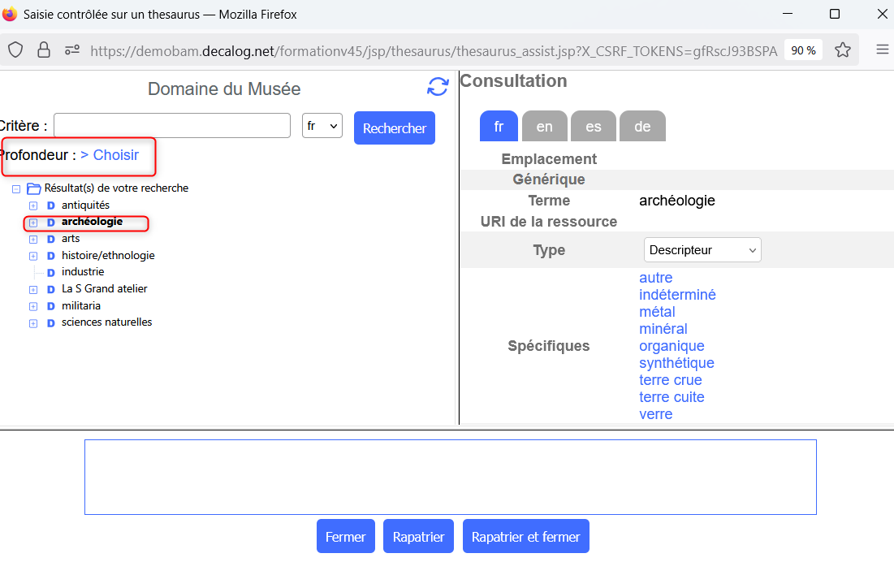Click the folder icon for search results
Image resolution: width=894 pixels, height=588 pixels.
(34, 188)
